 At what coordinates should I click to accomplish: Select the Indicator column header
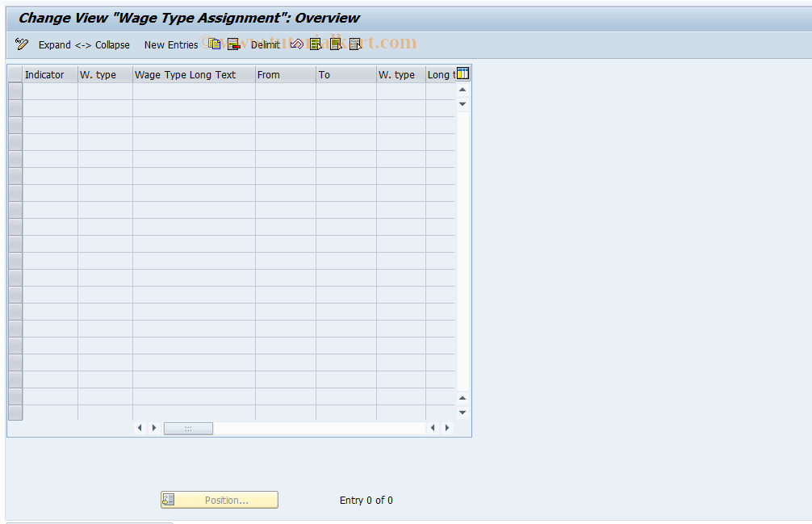(50, 74)
